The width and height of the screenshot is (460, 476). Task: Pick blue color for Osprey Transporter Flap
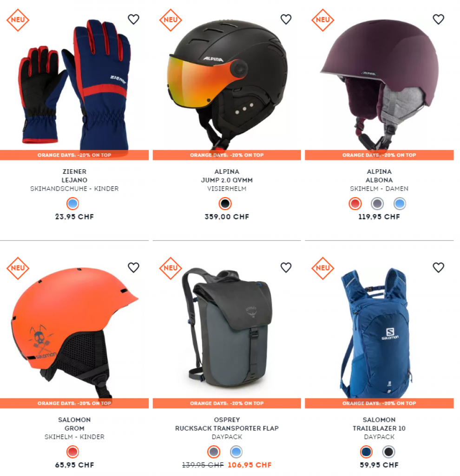[x=236, y=452]
